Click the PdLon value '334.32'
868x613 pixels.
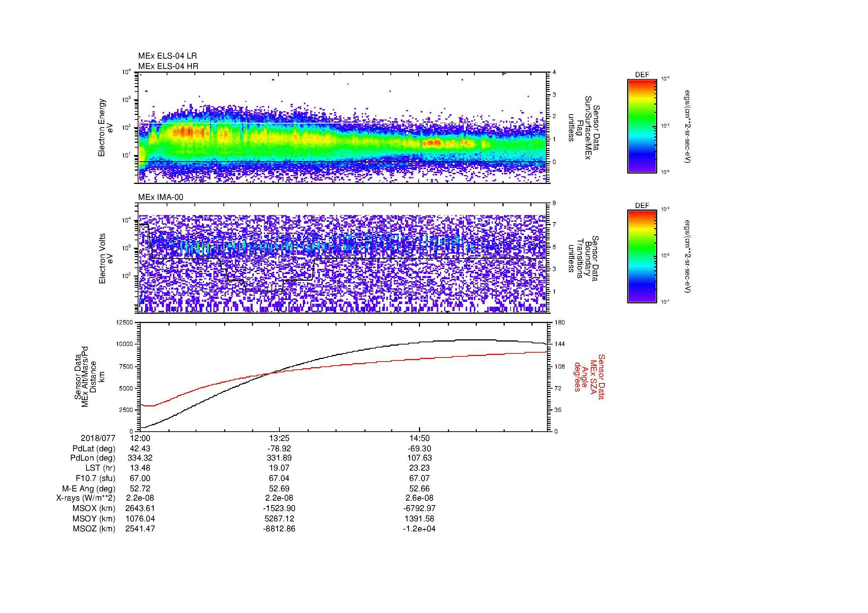pos(140,458)
